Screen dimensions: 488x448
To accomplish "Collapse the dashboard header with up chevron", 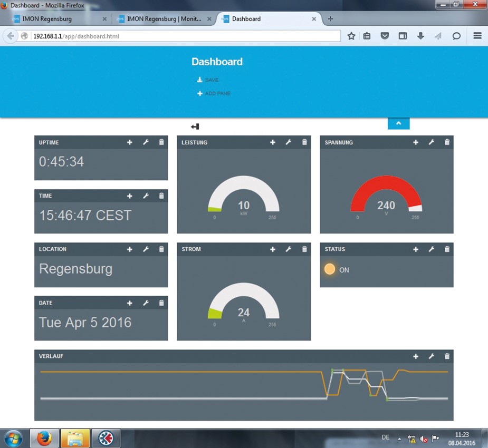I will click(399, 123).
